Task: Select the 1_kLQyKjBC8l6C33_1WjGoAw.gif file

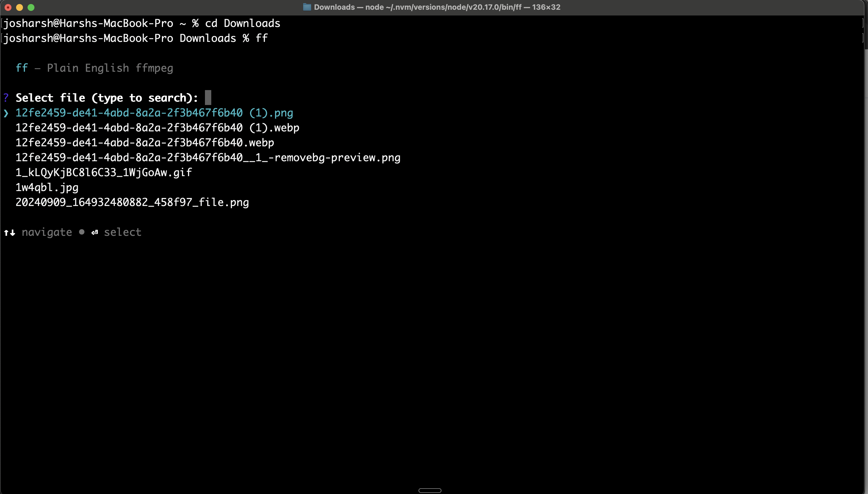Action: click(104, 173)
